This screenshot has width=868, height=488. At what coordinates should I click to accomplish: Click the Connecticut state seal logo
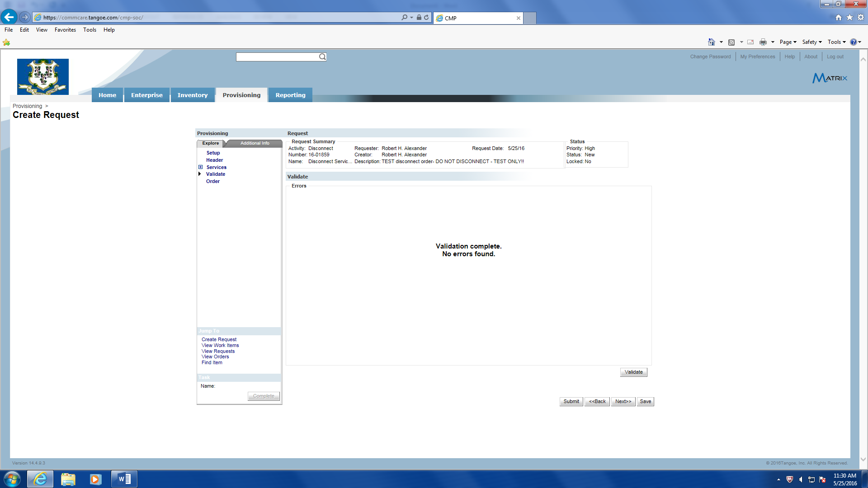click(43, 76)
